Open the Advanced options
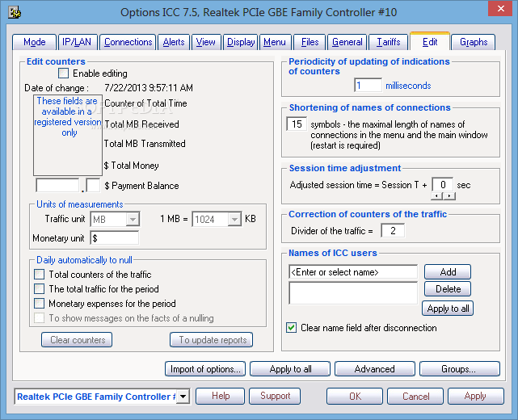Viewport: 518px width, 420px height. click(x=375, y=369)
